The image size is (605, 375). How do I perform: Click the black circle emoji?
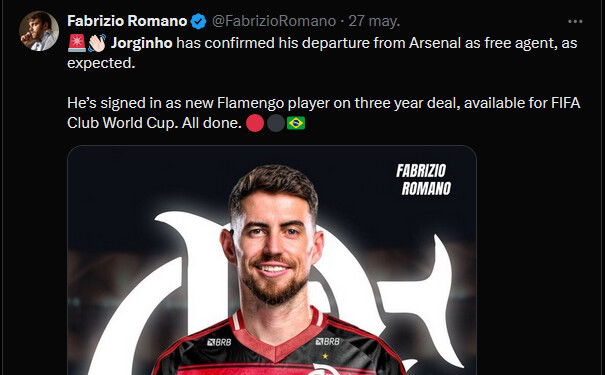(275, 123)
